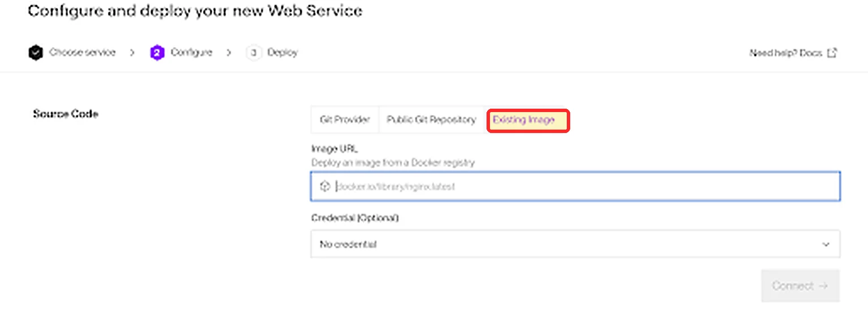
Task: Click the Configure step label
Action: (x=192, y=53)
